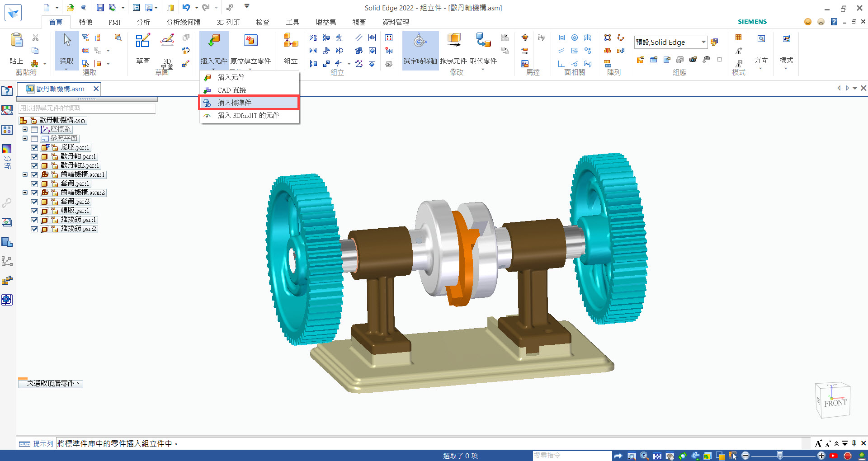Select the 歐丹軸機構.asm document tab
Viewport: 868px width, 461px height.
point(60,89)
